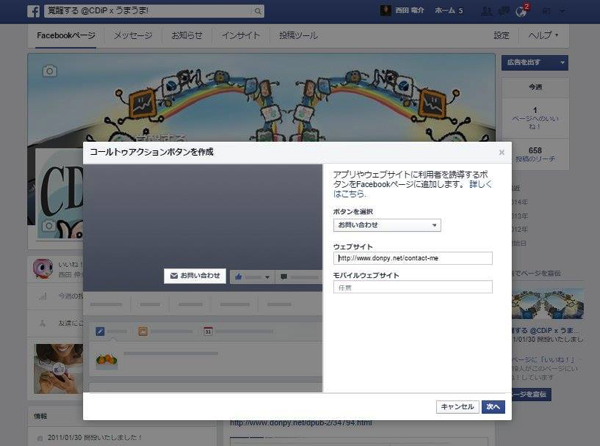Click the 情報 section header
This screenshot has width=600, height=446.
tap(40, 416)
